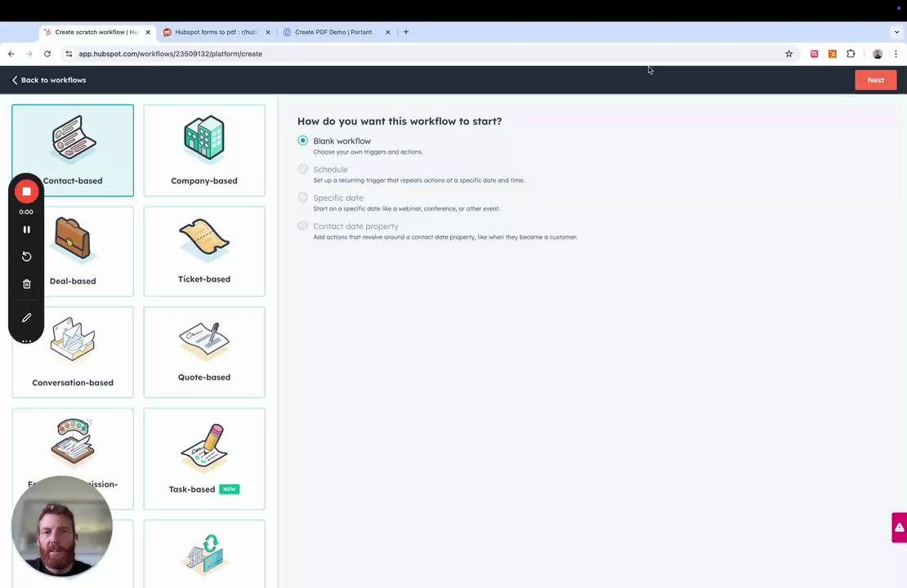The width and height of the screenshot is (907, 588).
Task: Choose the Company-based workflow card
Action: 204,150
